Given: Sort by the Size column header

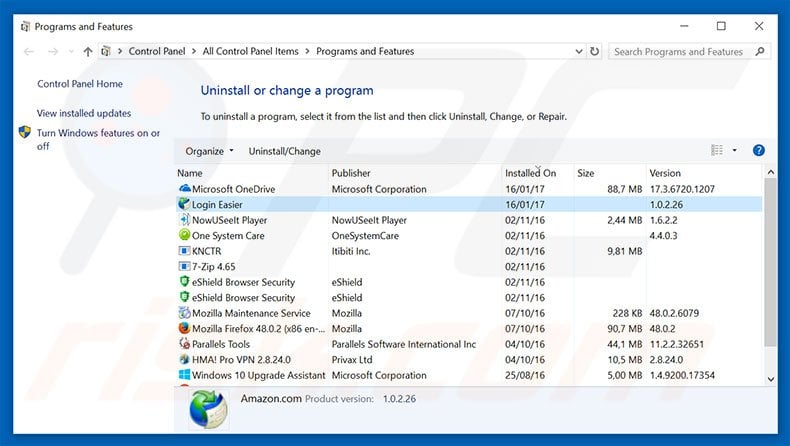Looking at the screenshot, I should click(x=585, y=172).
